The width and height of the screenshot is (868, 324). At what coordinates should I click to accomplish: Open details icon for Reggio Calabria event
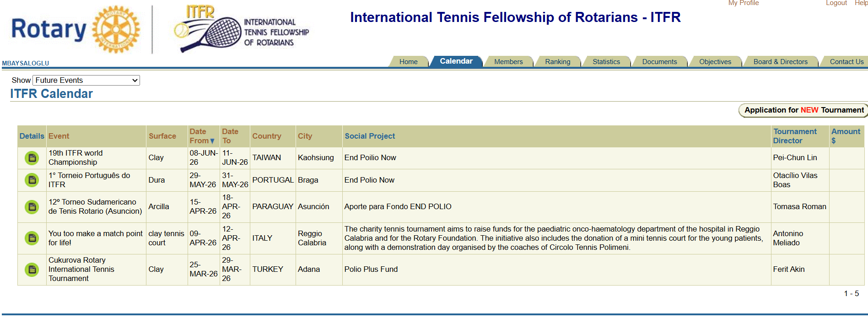click(32, 238)
